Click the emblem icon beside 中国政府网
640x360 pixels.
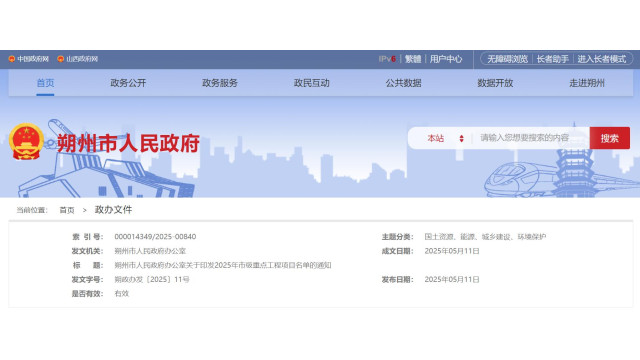tap(12, 59)
